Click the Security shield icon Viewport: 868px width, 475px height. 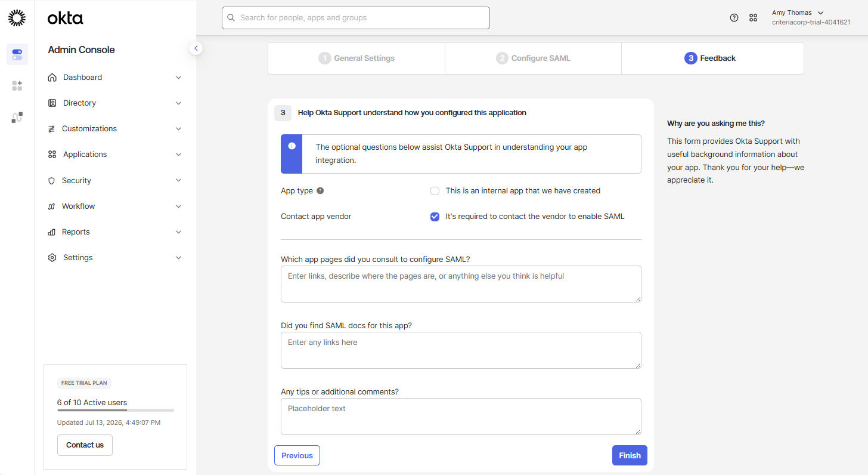pyautogui.click(x=52, y=181)
